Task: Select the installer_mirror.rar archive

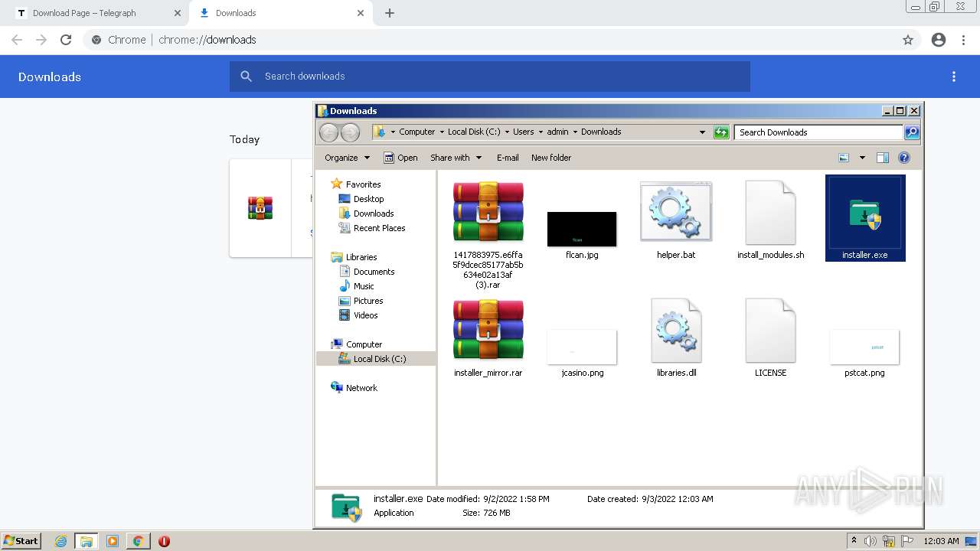Action: pos(488,337)
